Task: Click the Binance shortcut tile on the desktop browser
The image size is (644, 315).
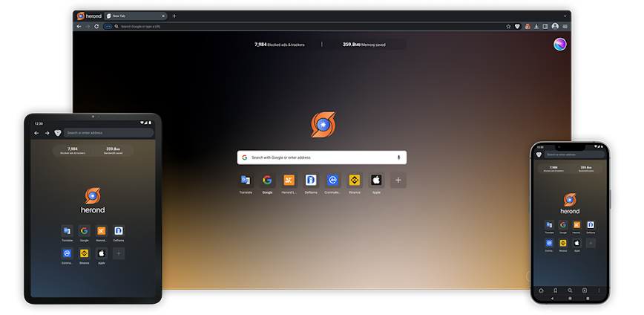Action: pyautogui.click(x=355, y=180)
